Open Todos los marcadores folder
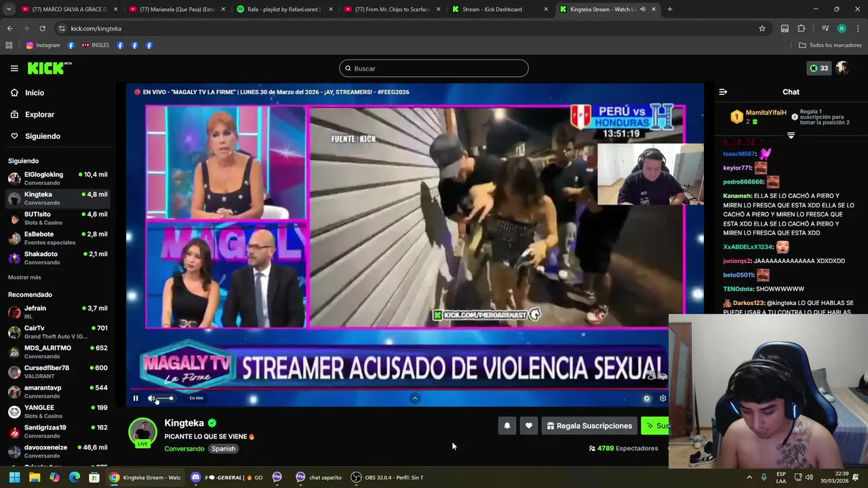 (830, 45)
